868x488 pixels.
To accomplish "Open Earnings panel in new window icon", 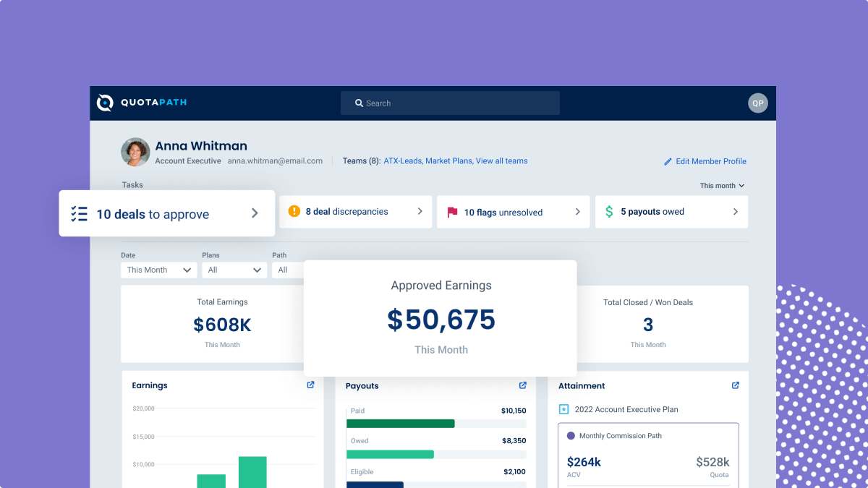I will point(311,385).
